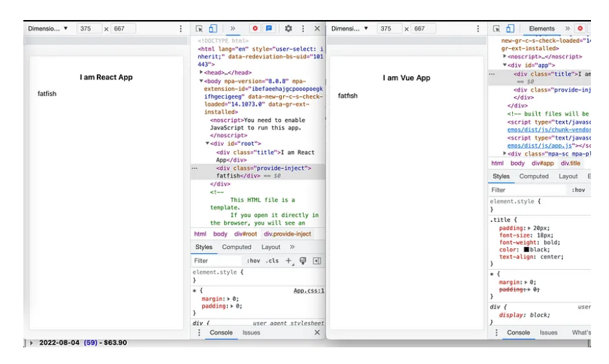This screenshot has height=364, width=609.
Task: Open DevTools settings gear in left panel
Action: point(288,28)
